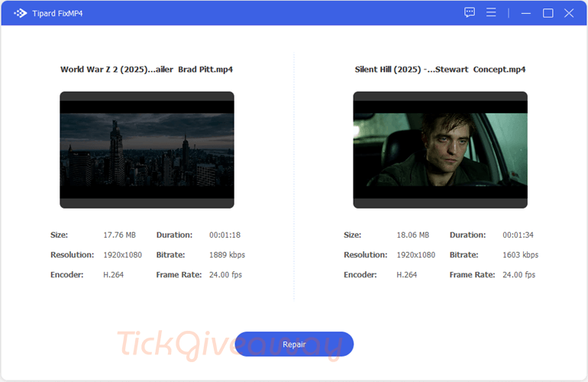Click the 1889 kbps bitrate value
The image size is (588, 382).
(x=228, y=254)
